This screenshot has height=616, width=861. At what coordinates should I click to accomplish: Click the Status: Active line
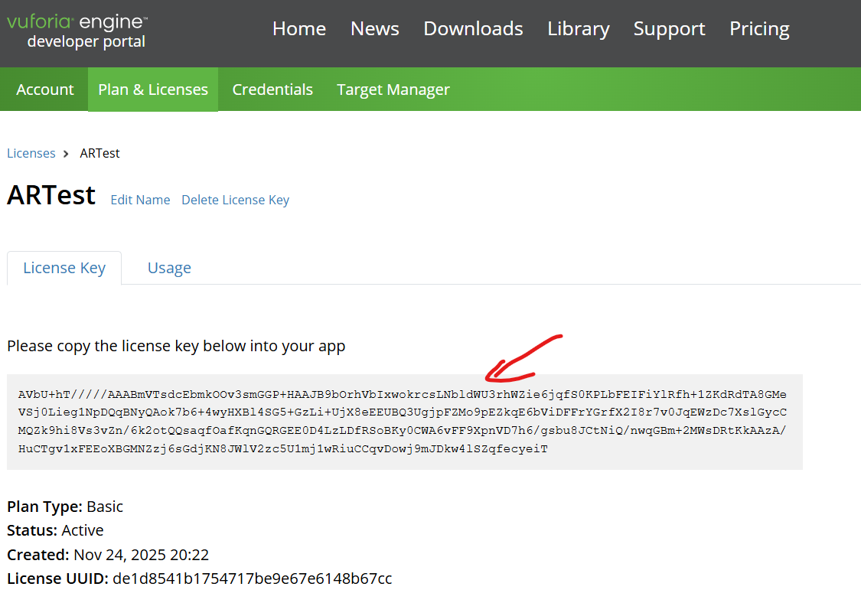[x=55, y=530]
